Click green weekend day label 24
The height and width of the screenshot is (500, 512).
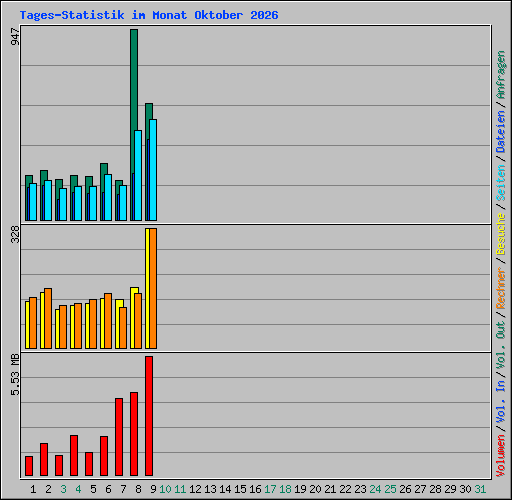pyautogui.click(x=375, y=489)
